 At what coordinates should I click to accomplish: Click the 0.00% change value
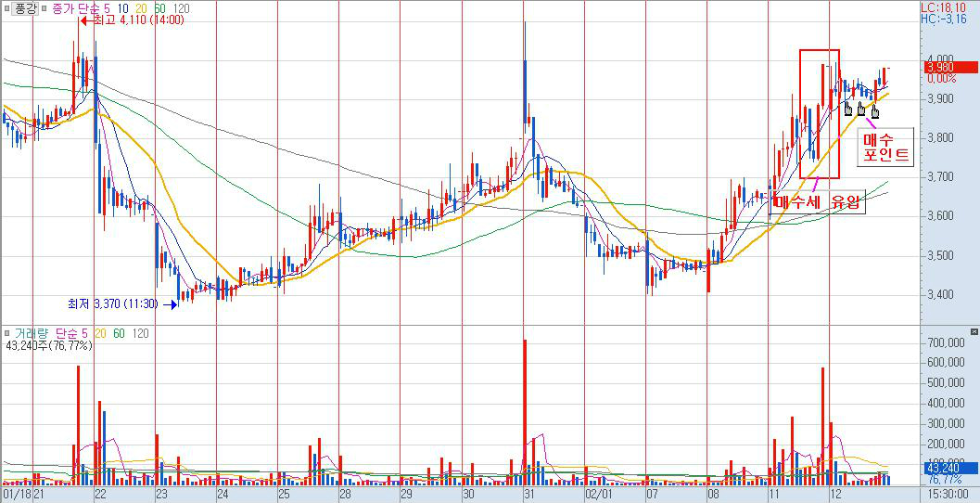click(x=942, y=78)
